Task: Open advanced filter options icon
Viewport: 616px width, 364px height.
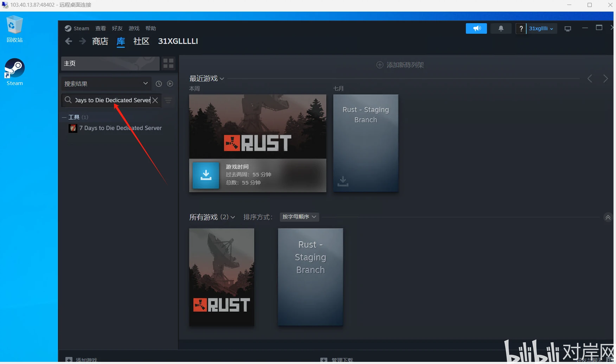Action: click(x=168, y=100)
